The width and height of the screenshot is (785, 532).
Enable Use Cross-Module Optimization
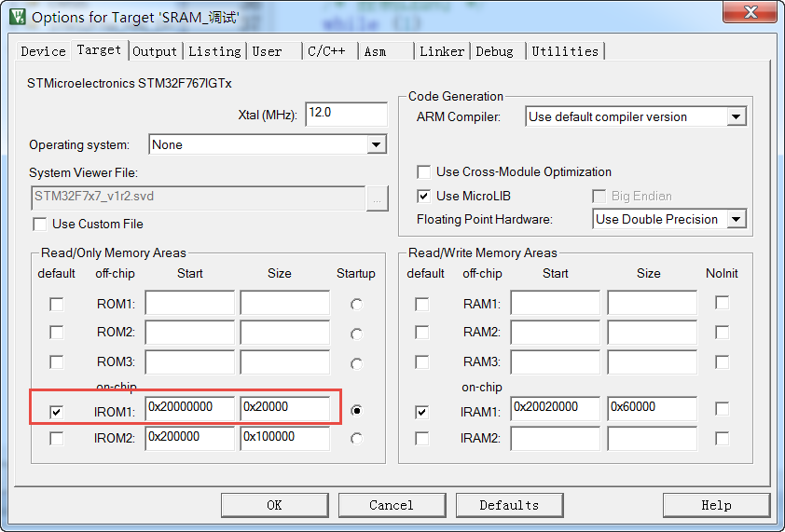click(x=423, y=172)
